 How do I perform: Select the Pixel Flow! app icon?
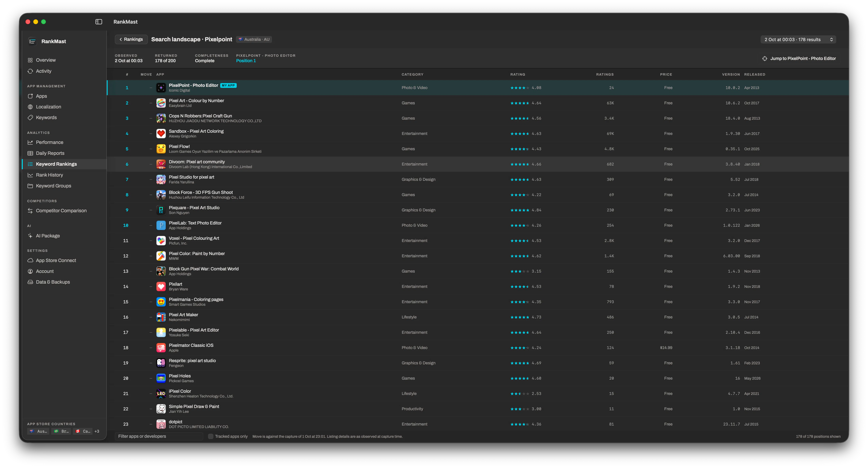click(161, 149)
